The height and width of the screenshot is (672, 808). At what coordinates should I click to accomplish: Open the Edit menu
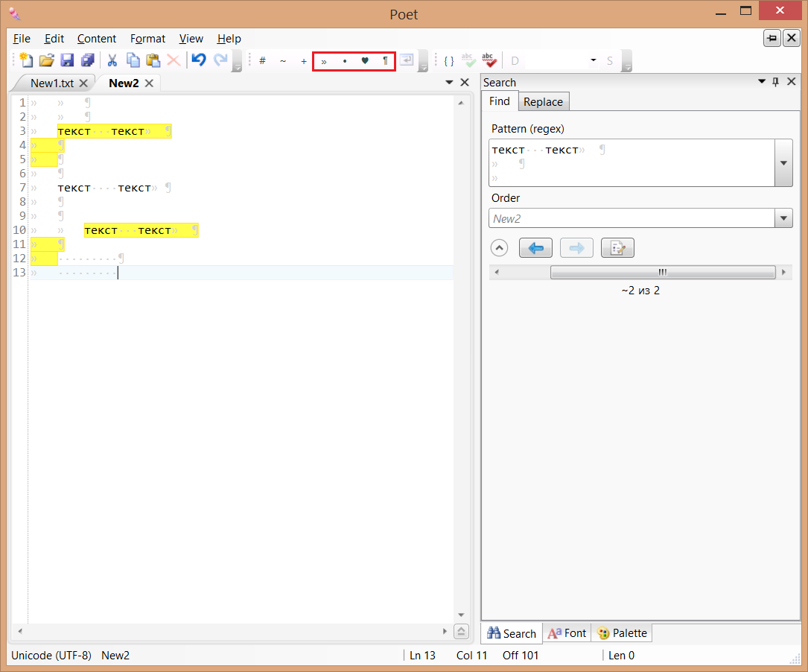pos(54,39)
